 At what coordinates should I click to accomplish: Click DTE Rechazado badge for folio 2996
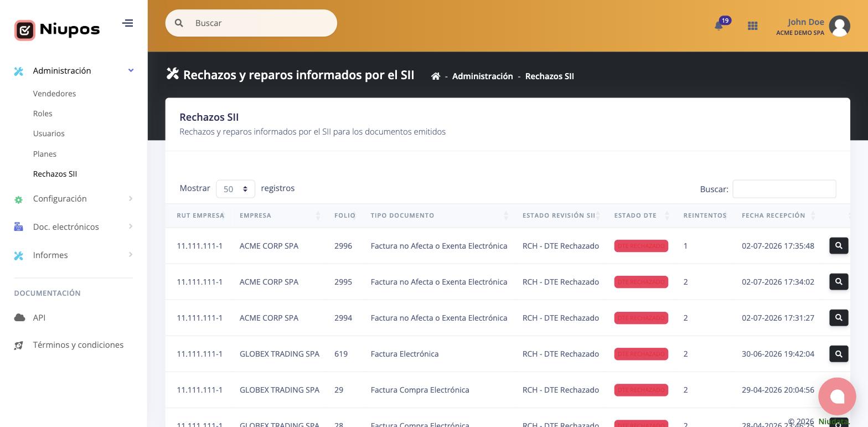pos(641,246)
